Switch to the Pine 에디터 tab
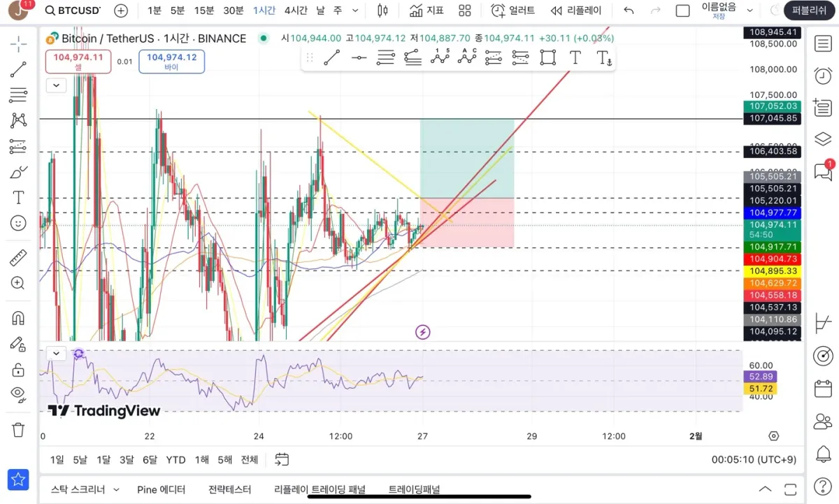The image size is (839, 504). [x=162, y=490]
